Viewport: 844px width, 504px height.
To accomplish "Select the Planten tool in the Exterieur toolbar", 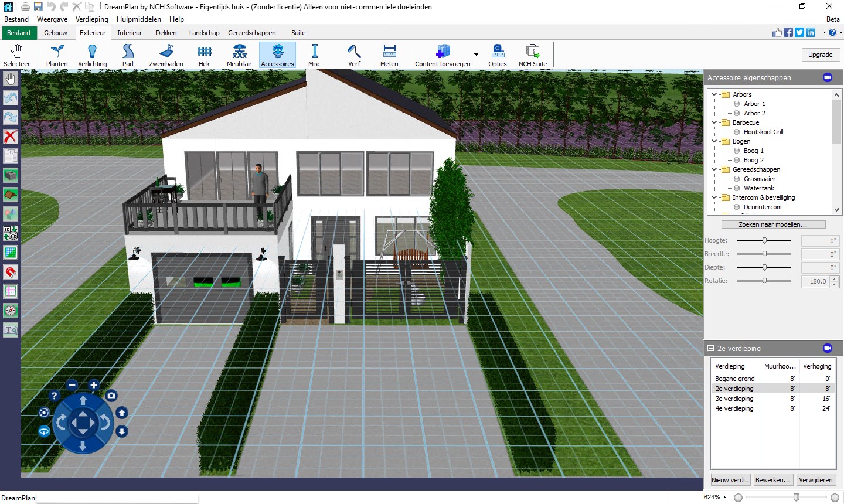I will coord(56,55).
